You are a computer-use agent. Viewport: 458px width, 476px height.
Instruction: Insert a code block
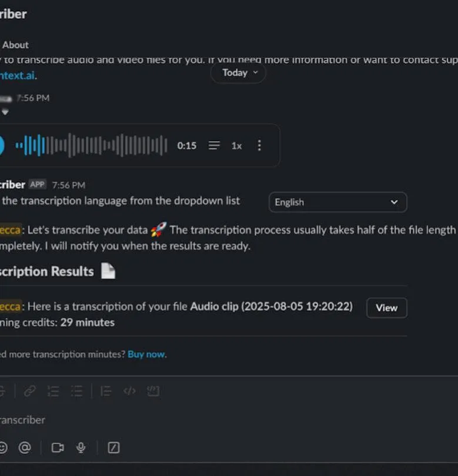[153, 391]
